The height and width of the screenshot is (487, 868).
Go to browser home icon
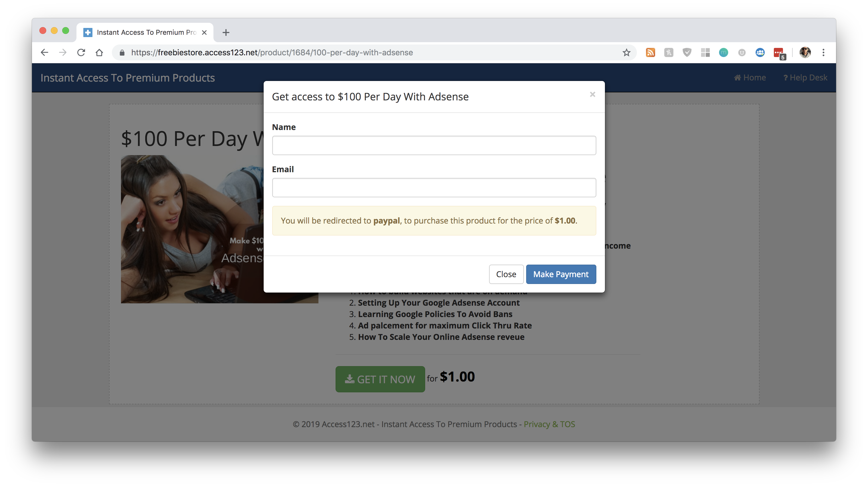click(99, 52)
